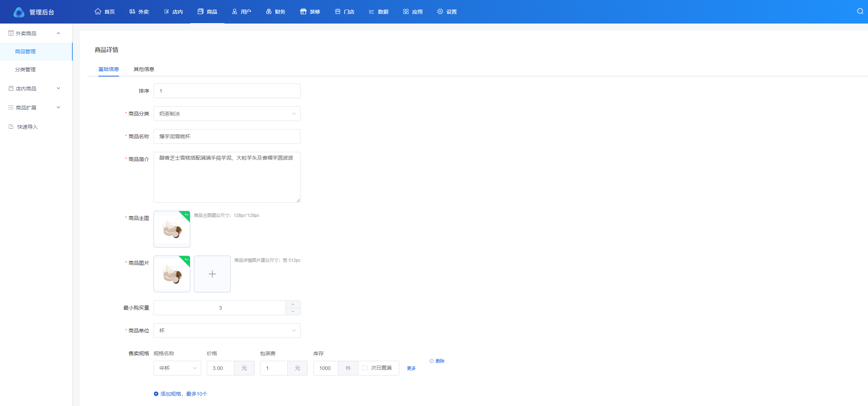Enable the 次日置满 checkbox

[x=365, y=368]
